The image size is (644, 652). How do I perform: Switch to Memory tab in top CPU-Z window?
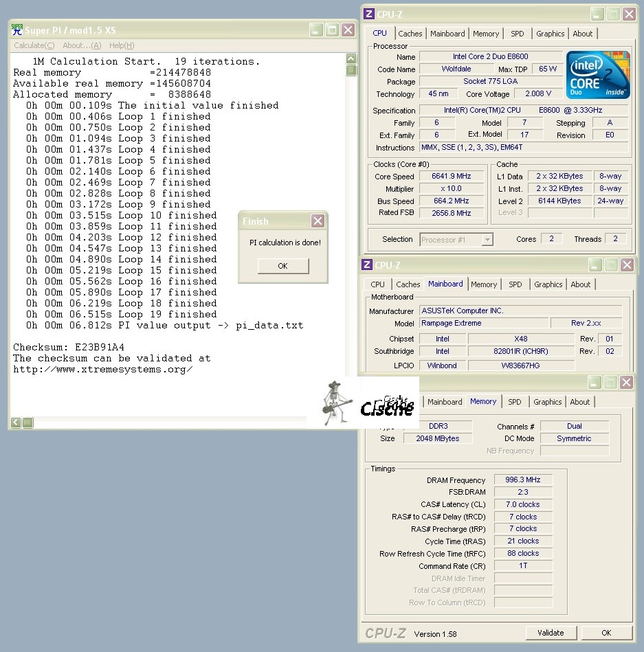click(485, 34)
